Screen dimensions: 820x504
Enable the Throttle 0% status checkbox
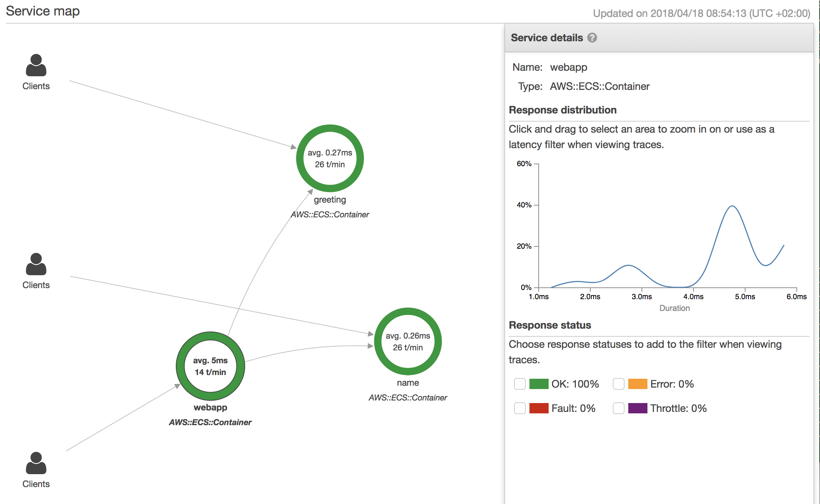[x=619, y=408]
